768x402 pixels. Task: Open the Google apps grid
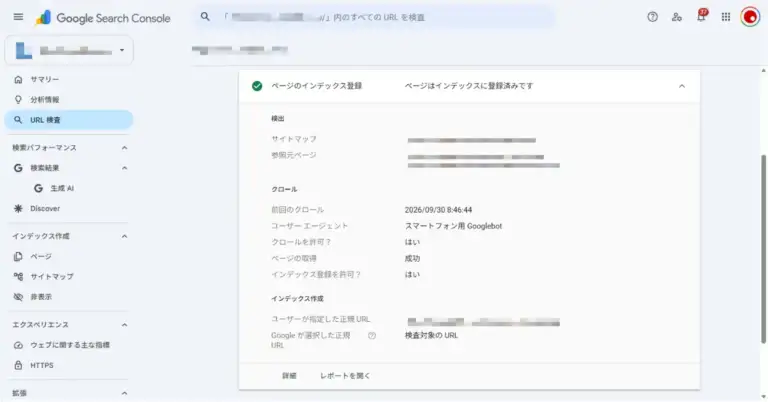coord(726,17)
